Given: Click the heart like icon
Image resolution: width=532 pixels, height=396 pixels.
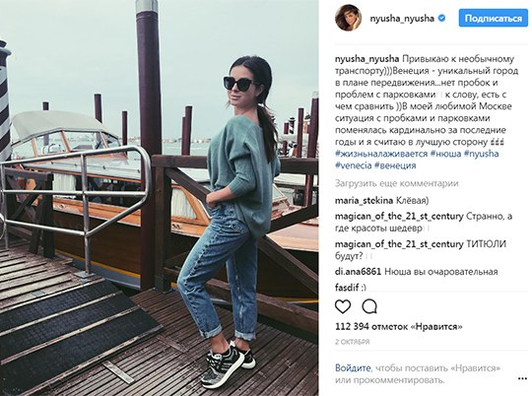Looking at the screenshot, I should pyautogui.click(x=343, y=306).
